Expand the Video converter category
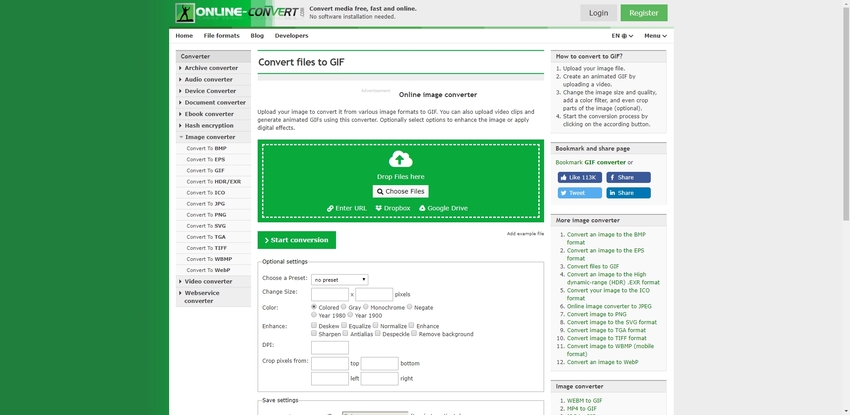 [208, 281]
